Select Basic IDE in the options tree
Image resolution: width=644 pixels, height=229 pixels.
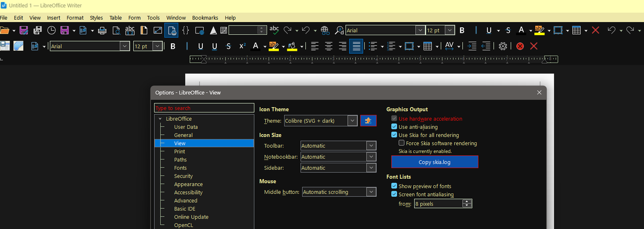click(x=185, y=209)
